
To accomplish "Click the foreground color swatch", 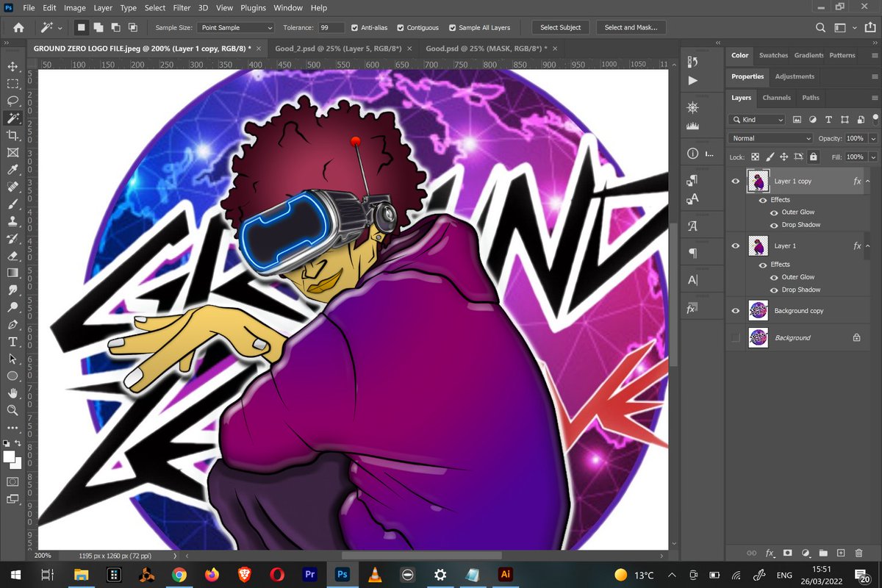I will [10, 456].
